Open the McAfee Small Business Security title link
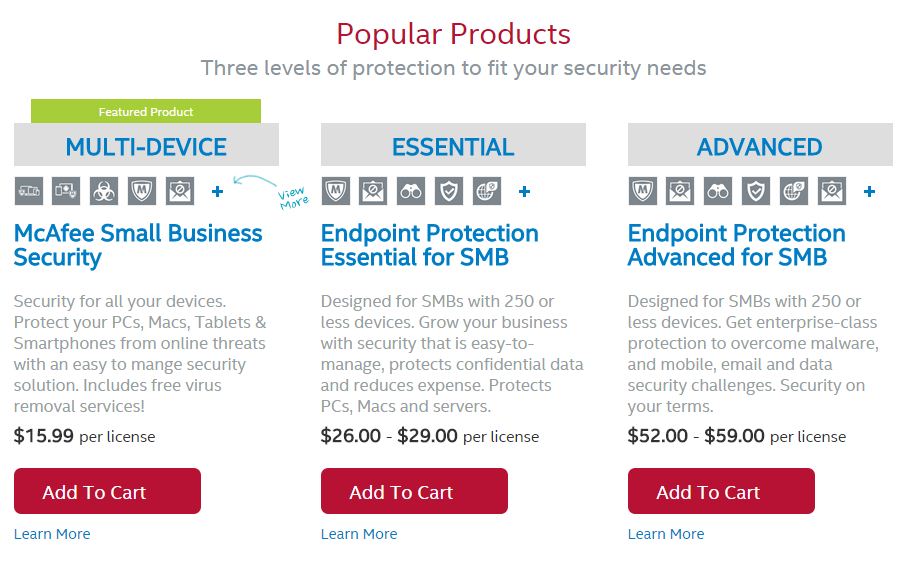 138,245
